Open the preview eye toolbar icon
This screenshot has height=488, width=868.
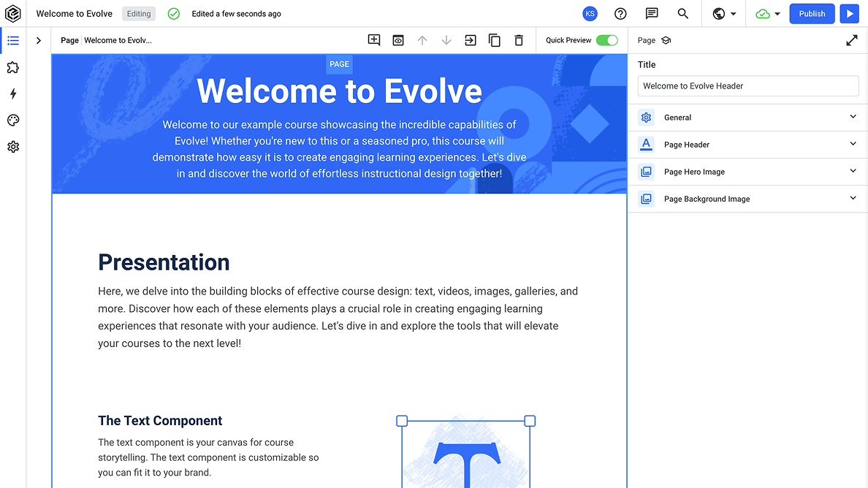[x=397, y=40]
